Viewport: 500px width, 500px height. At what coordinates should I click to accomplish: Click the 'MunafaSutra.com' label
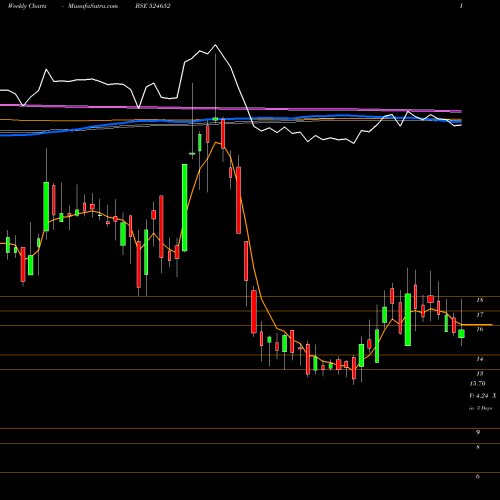pyautogui.click(x=93, y=6)
